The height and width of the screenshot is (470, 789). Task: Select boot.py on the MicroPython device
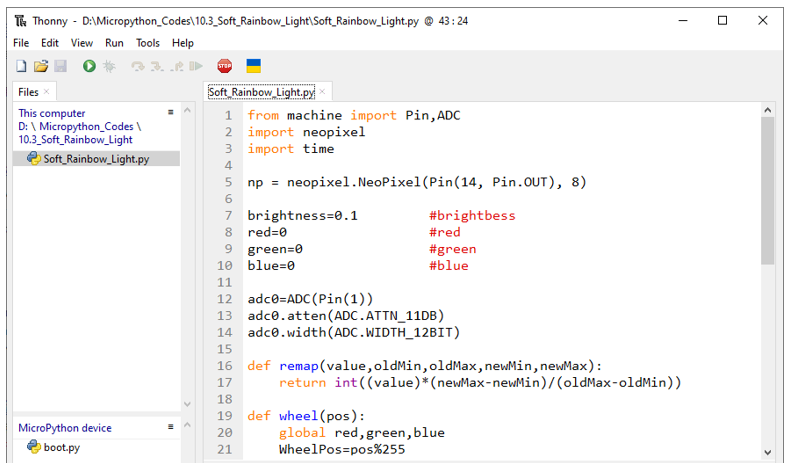61,447
